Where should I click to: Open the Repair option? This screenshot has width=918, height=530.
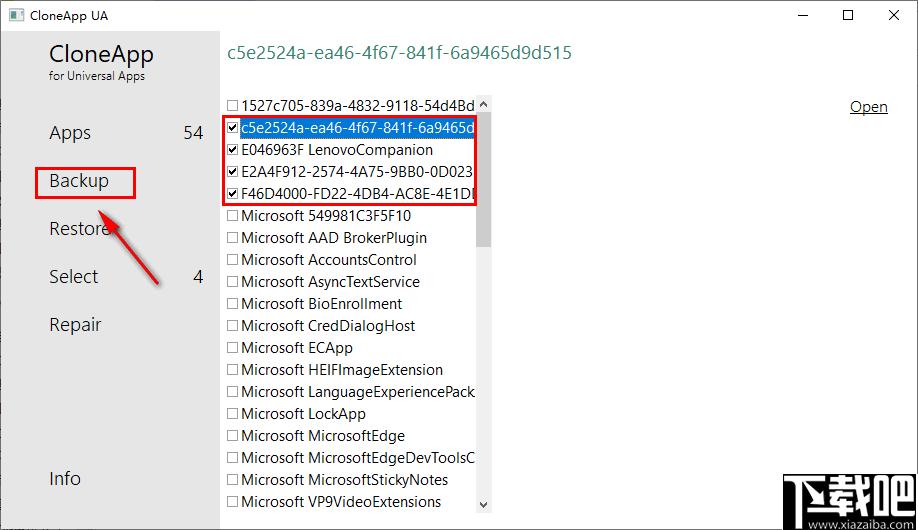coord(75,324)
